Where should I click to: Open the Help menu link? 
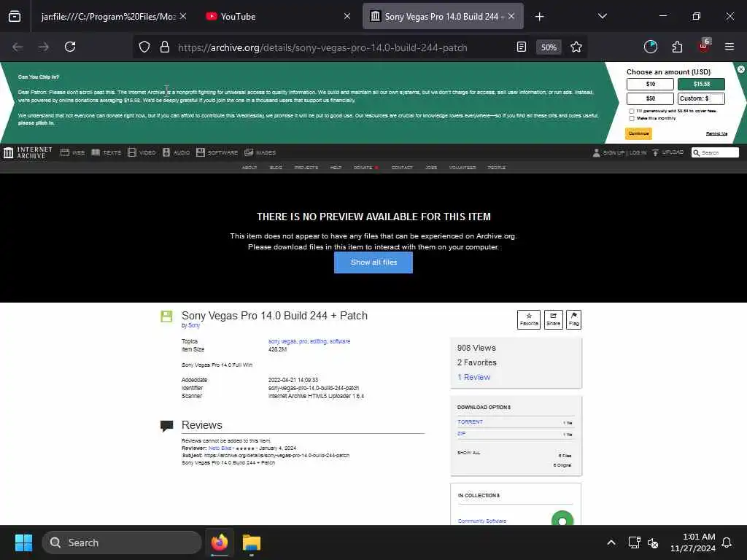coord(336,168)
